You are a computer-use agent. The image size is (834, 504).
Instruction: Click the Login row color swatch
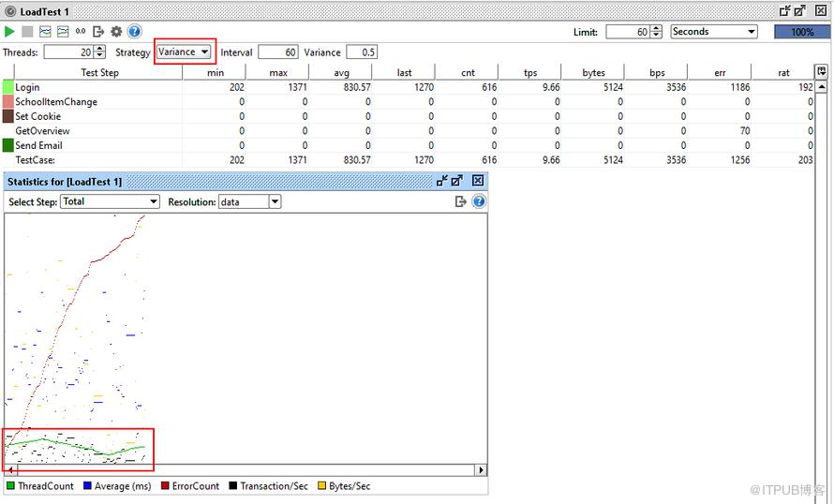(8, 87)
